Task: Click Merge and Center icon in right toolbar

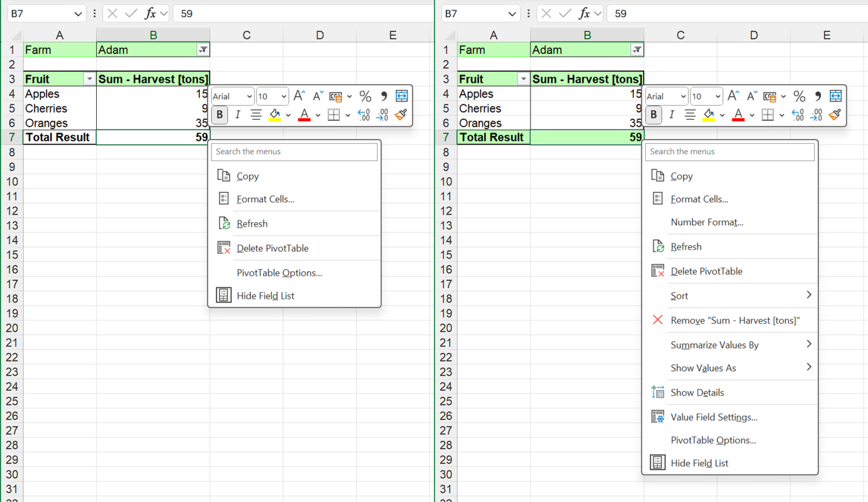Action: [836, 96]
